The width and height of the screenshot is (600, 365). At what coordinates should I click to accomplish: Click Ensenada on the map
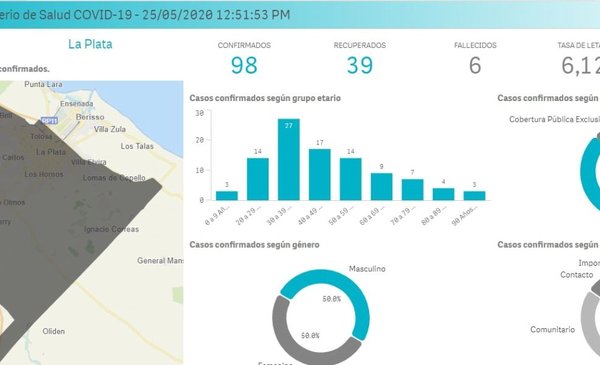[77, 104]
